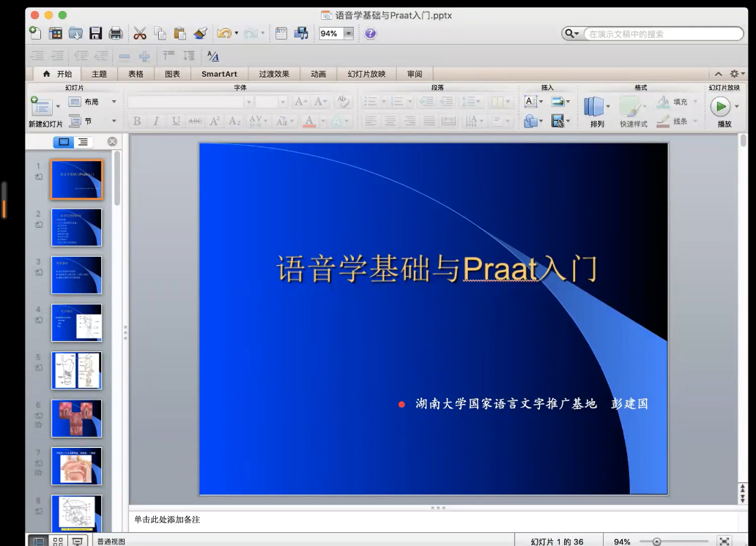Select slide 7 thumbnail
Screen dimensions: 756x546
[x=77, y=466]
